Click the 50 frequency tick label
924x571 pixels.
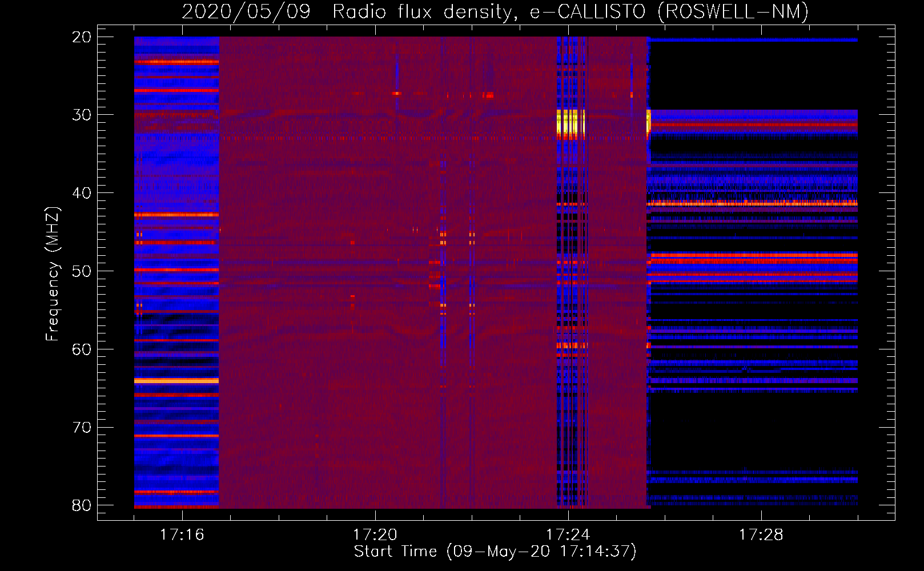click(x=82, y=271)
